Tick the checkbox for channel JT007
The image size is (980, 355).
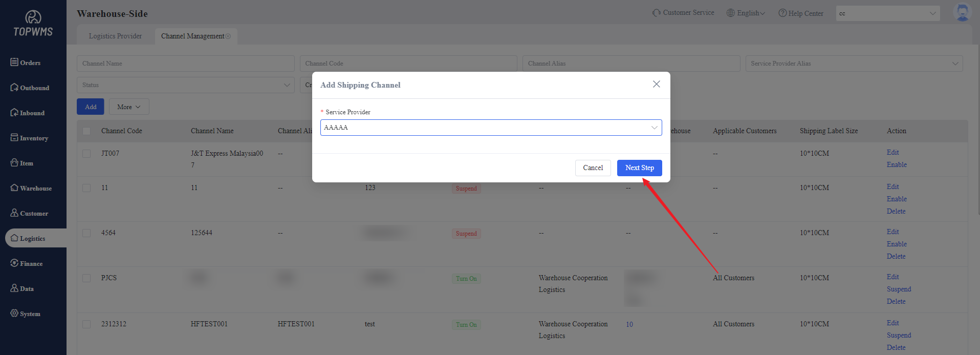(86, 154)
